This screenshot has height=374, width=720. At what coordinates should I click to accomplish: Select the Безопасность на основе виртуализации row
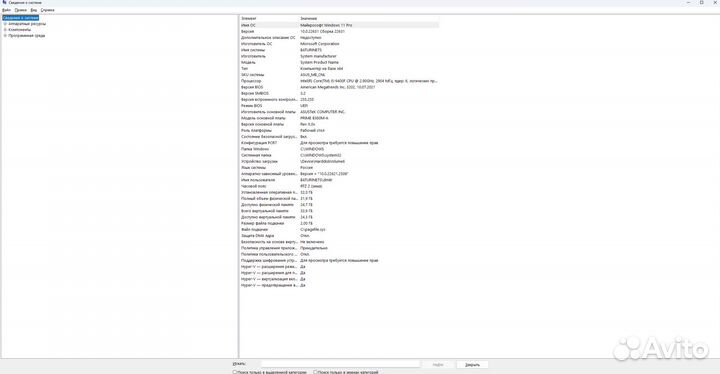tap(339, 242)
